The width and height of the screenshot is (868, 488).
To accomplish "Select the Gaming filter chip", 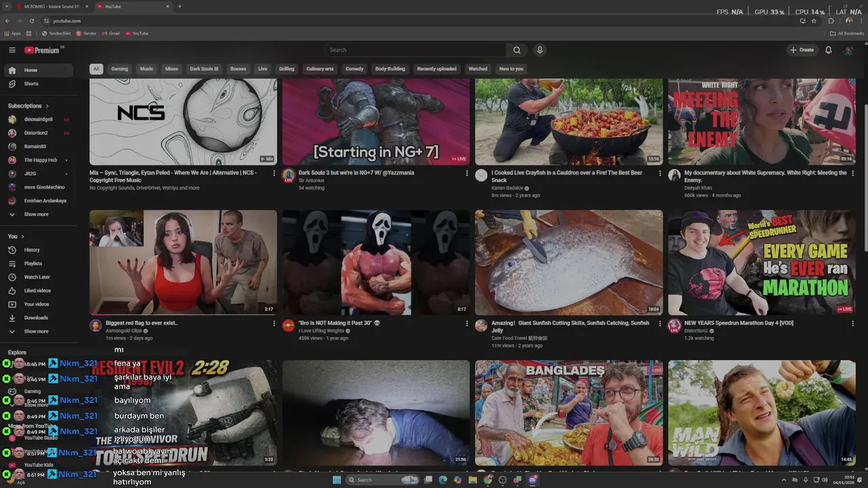I will click(x=119, y=69).
